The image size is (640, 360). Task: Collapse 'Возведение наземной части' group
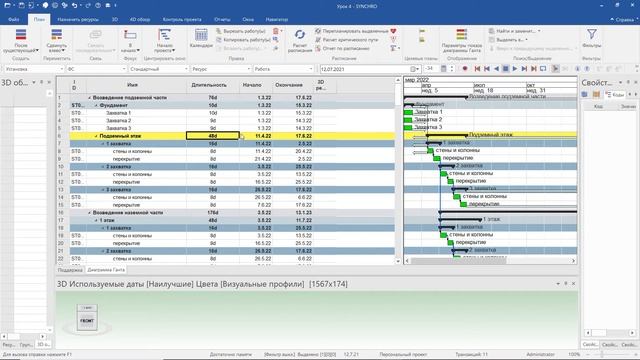(89, 213)
